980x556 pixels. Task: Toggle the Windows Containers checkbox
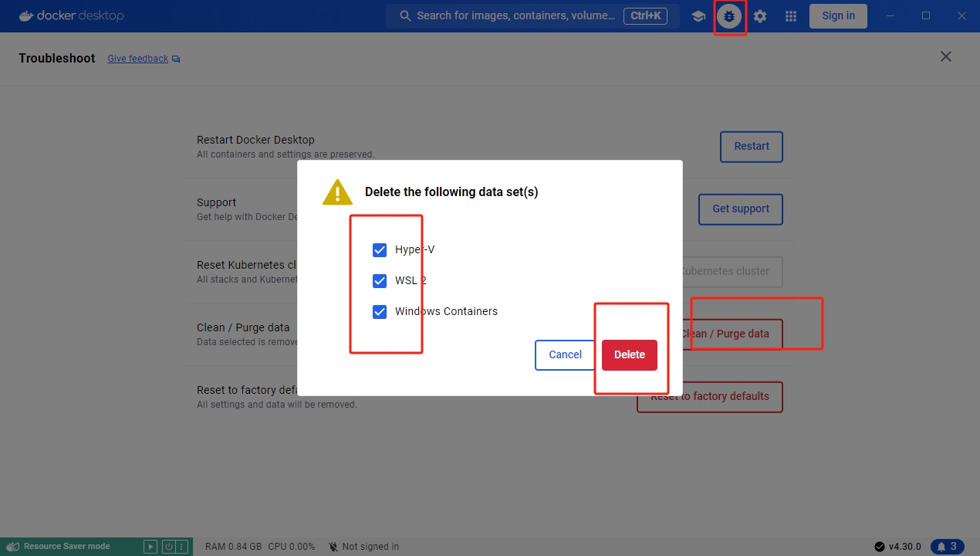[380, 311]
